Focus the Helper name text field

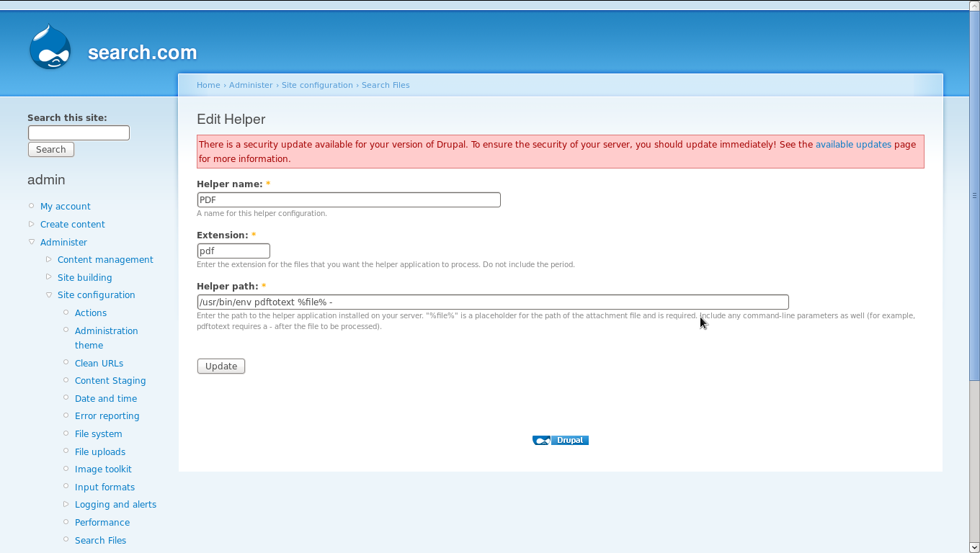point(348,199)
